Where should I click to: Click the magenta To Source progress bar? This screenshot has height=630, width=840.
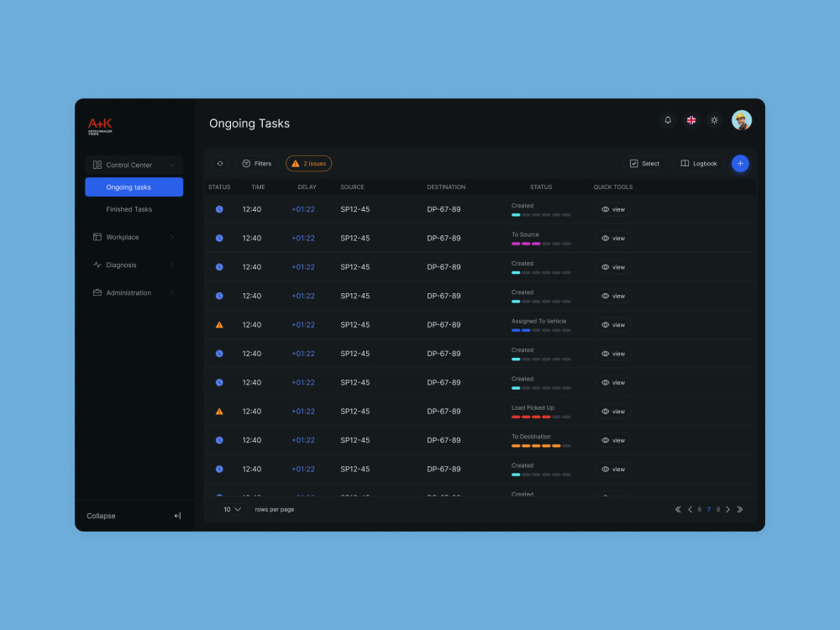(x=541, y=244)
